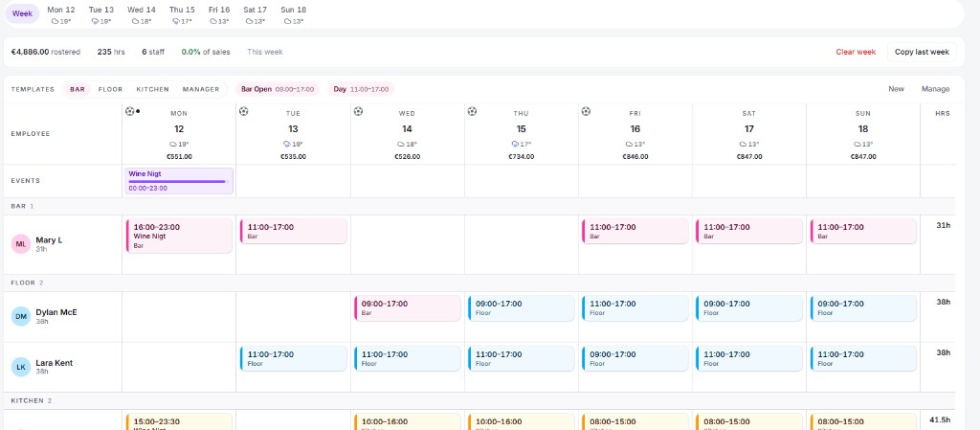Jump to Sat 17 in day strip
This screenshot has height=430, width=980.
pos(255,15)
